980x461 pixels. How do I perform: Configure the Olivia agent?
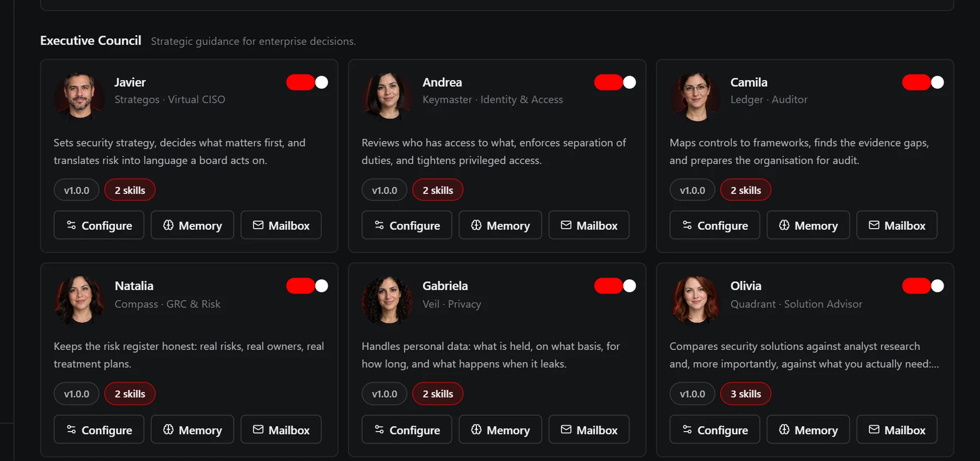tap(715, 430)
